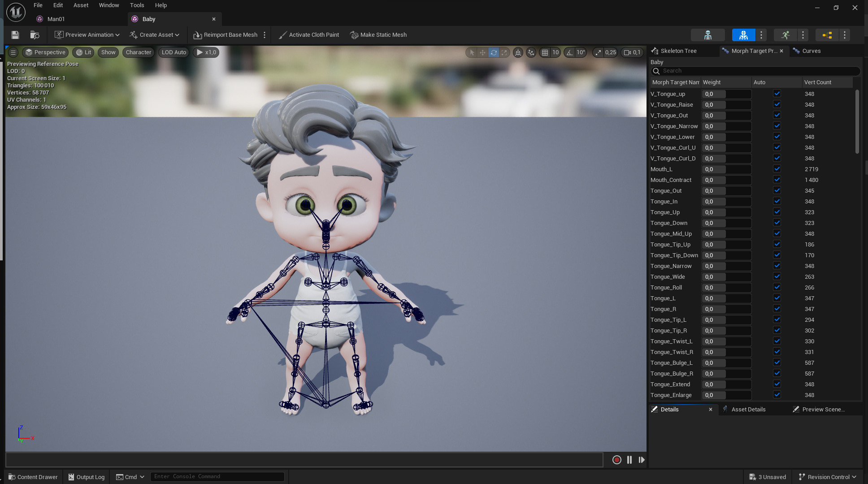
Task: Open the Asset menu
Action: pyautogui.click(x=81, y=5)
